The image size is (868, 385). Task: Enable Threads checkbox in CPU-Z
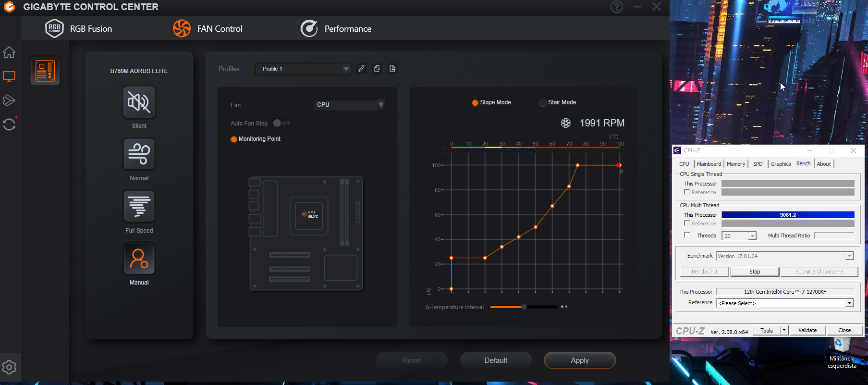pos(687,235)
